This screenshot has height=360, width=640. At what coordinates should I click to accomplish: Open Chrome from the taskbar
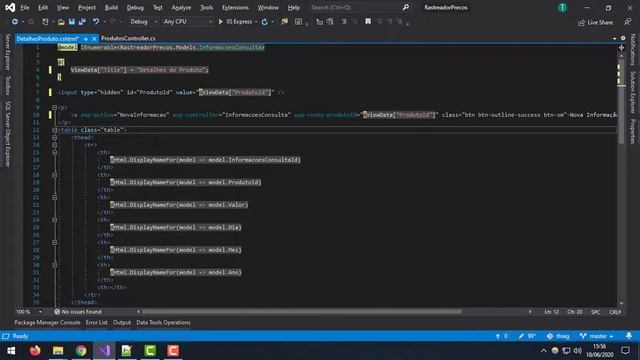[x=81, y=351]
